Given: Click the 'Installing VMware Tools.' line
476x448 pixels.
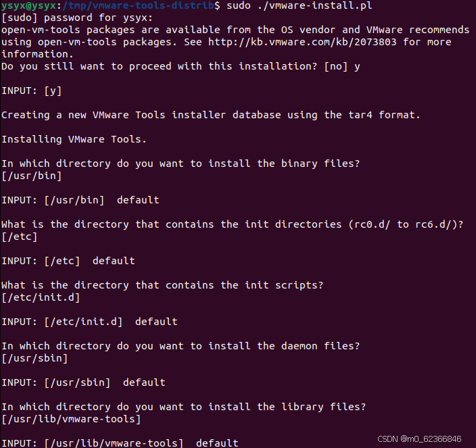Looking at the screenshot, I should (x=74, y=139).
